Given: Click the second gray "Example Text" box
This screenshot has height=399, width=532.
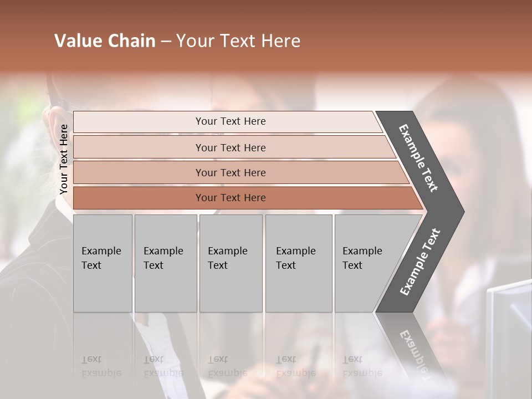Looking at the screenshot, I should pyautogui.click(x=166, y=263).
